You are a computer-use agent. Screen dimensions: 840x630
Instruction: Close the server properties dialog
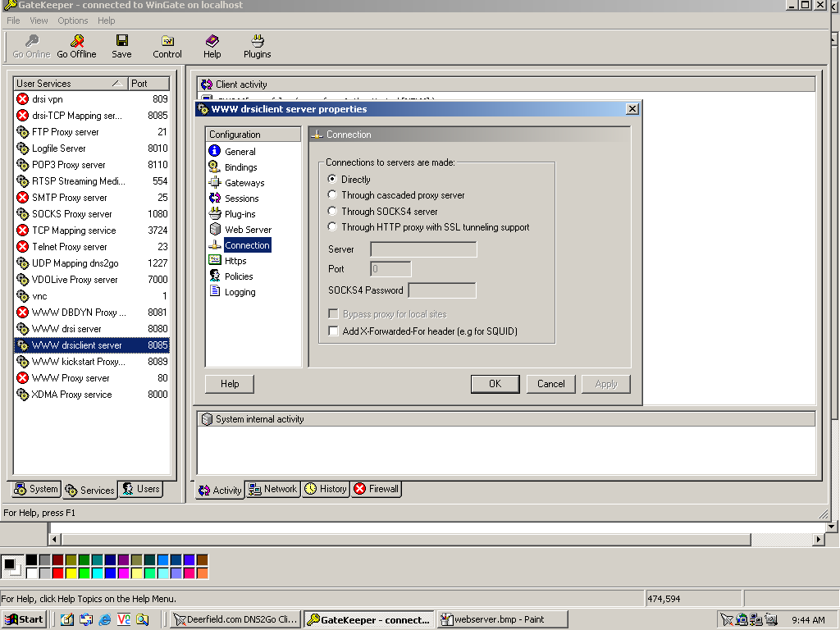click(632, 109)
